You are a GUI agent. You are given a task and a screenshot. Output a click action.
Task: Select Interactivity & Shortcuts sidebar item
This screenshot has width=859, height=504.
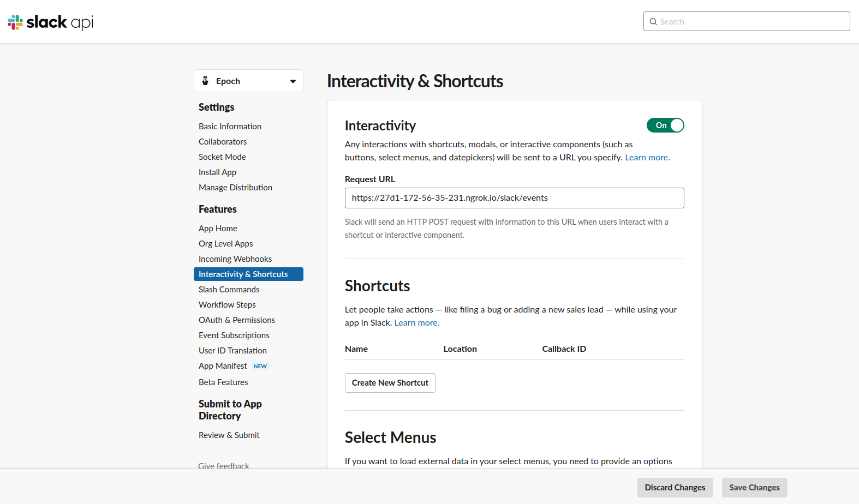(248, 274)
